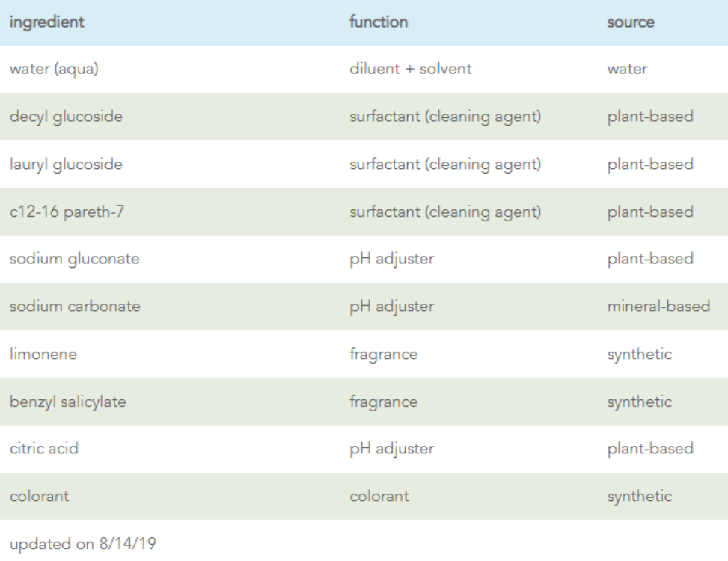Click "colorant" in the ingredient column
Viewport: 728px width, 561px height.
point(33,496)
